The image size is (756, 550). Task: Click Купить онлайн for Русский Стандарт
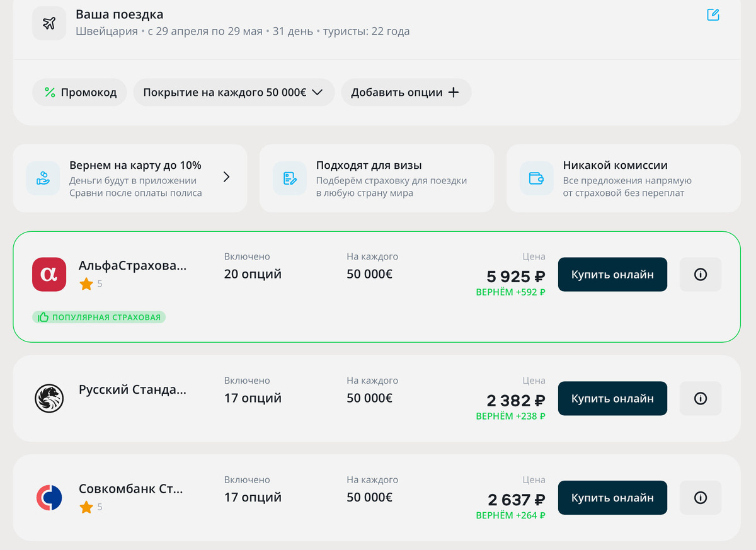click(612, 398)
